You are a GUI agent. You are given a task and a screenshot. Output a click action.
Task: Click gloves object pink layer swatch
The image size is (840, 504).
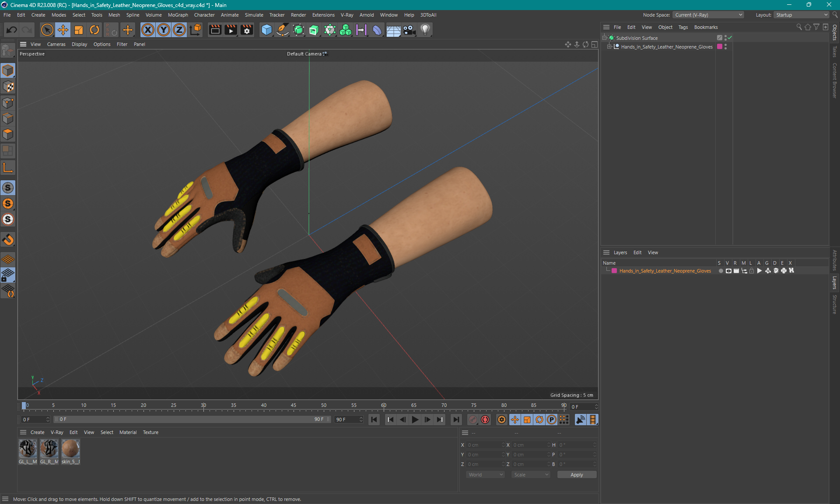click(x=720, y=46)
